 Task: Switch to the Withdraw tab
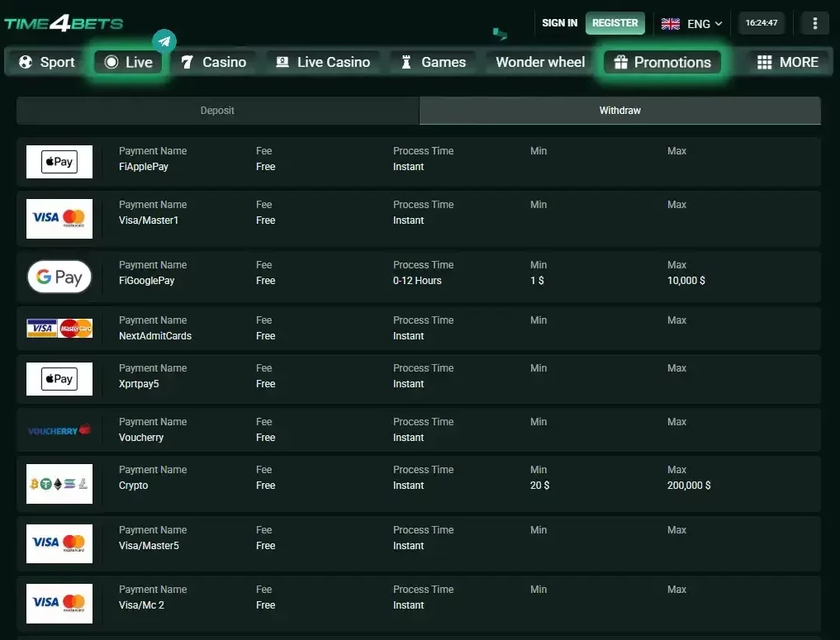tap(619, 111)
